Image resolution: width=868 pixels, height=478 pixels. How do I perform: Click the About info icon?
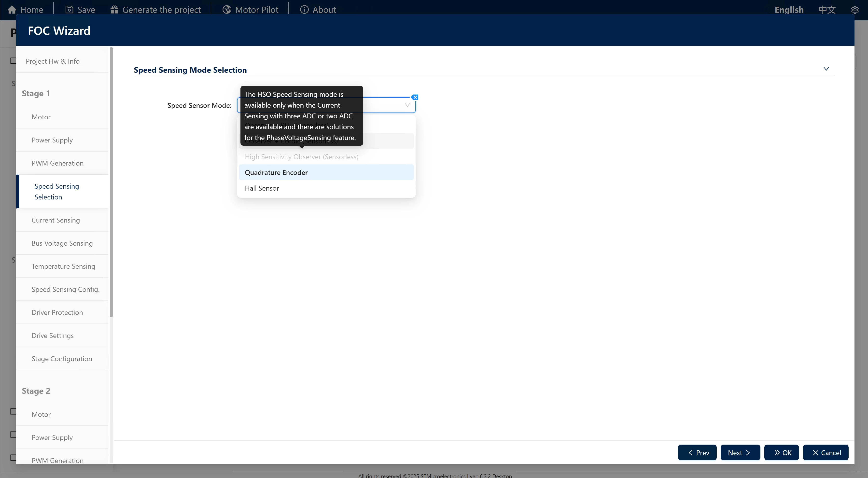coord(304,10)
